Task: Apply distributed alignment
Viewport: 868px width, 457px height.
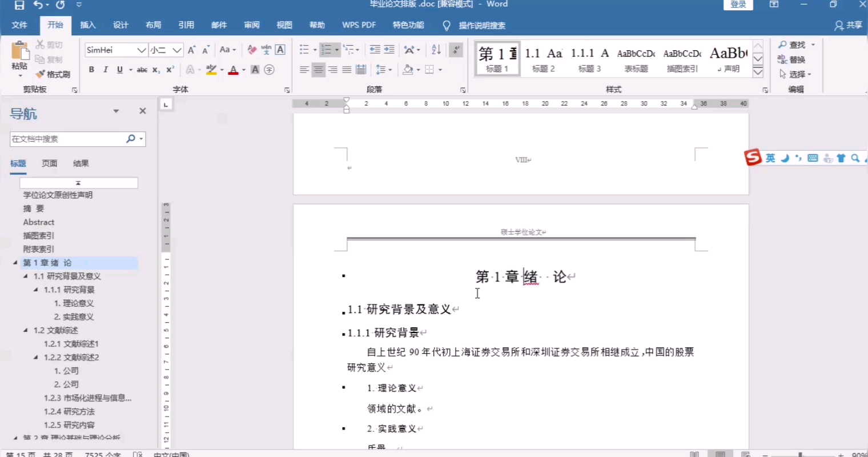Action: (361, 70)
